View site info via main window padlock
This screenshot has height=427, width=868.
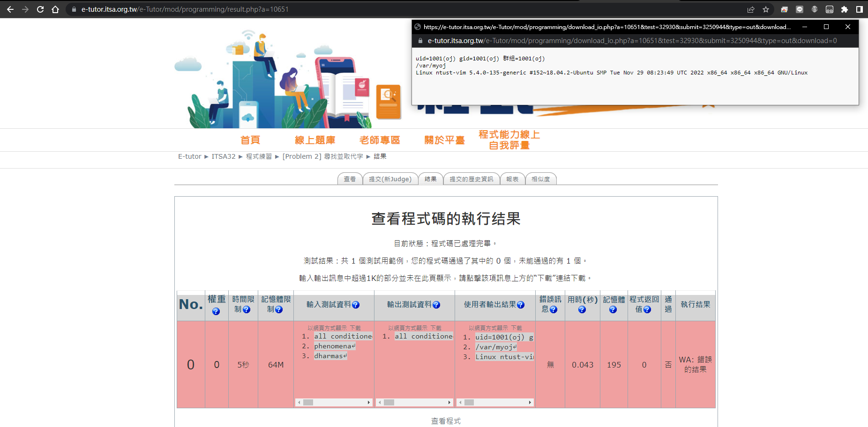[74, 9]
